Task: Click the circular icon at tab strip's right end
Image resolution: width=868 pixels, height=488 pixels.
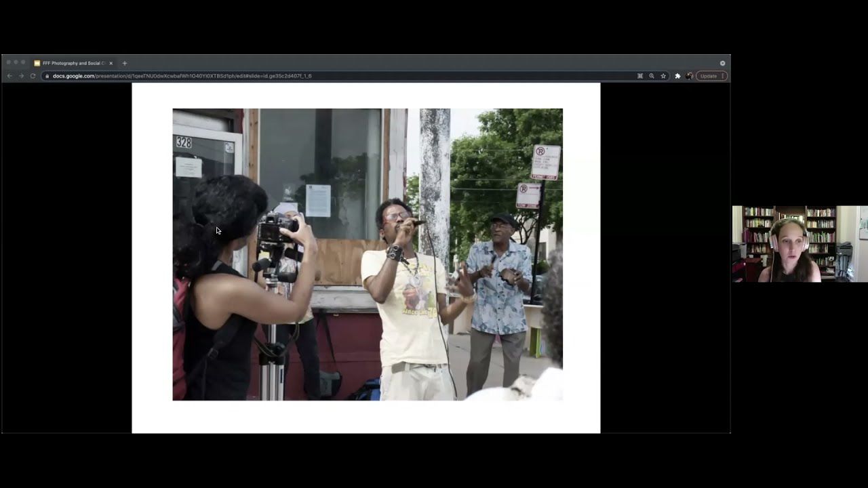Action: pos(722,63)
